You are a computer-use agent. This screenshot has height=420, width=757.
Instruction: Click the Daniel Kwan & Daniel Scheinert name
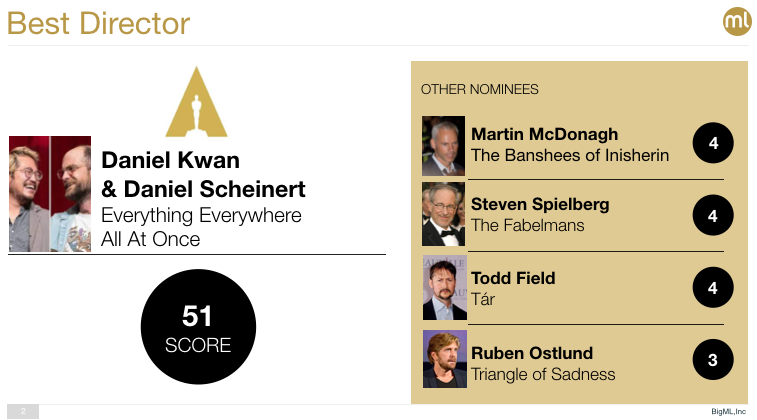203,175
